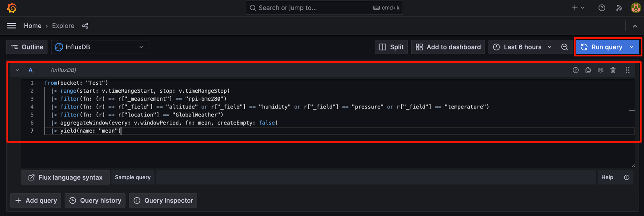Collapse the top search bar chevron
This screenshot has width=644, height=216.
click(635, 26)
